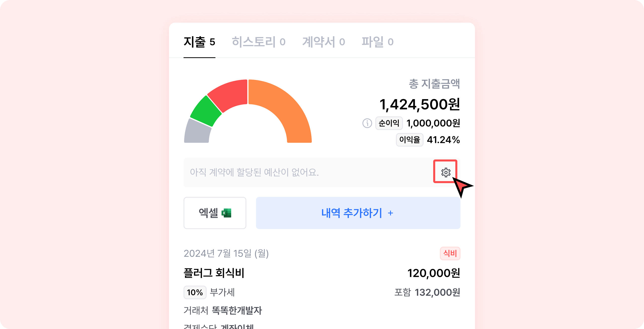Click the plus icon on 내역 추가하기
This screenshot has width=644, height=329.
390,213
